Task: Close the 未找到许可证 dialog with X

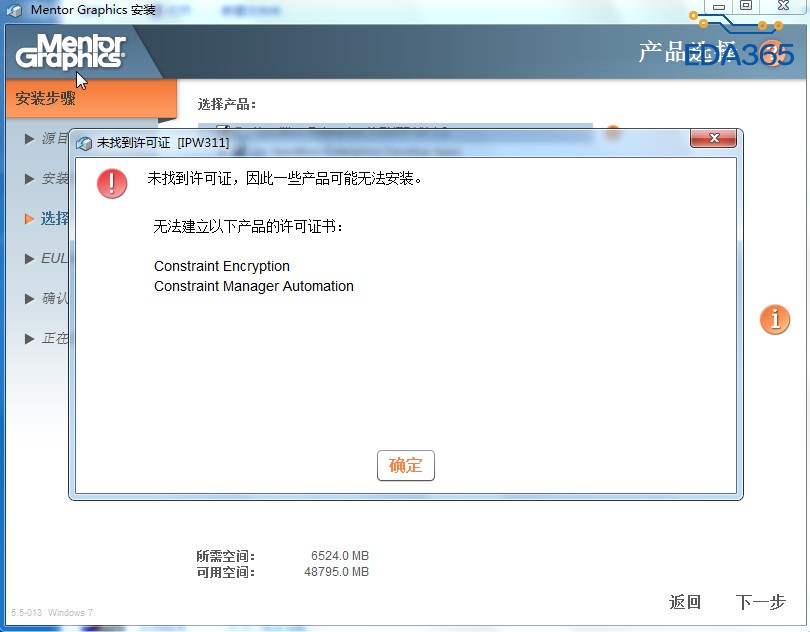Action: click(x=713, y=138)
